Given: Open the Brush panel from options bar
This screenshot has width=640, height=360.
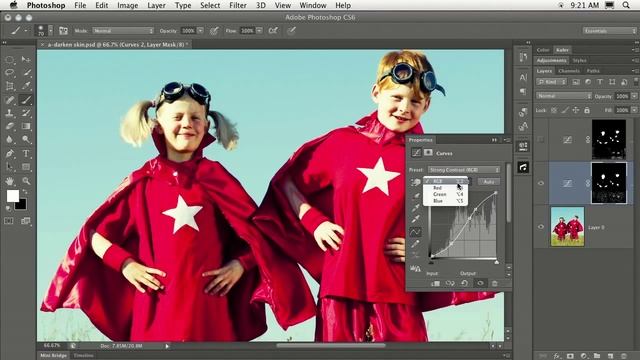Looking at the screenshot, I should pos(63,31).
